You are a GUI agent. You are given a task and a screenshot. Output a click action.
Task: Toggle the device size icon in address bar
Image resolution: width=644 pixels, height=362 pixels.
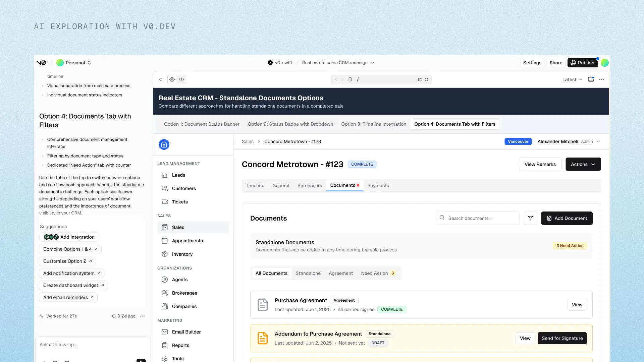[x=350, y=79]
